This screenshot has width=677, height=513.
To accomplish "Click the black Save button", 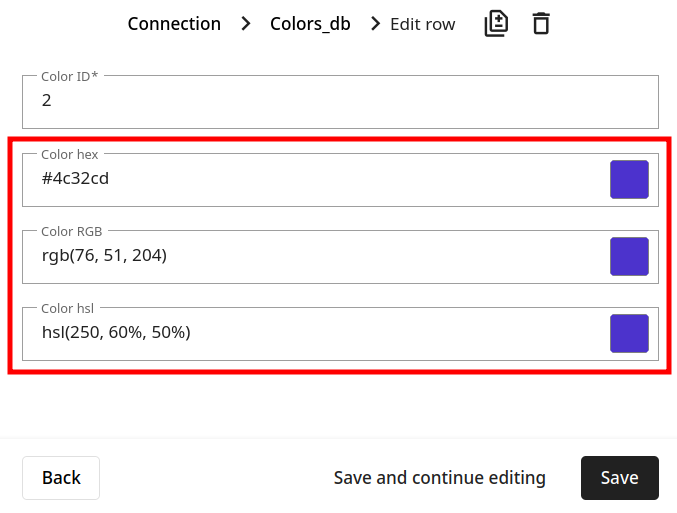I will [620, 478].
